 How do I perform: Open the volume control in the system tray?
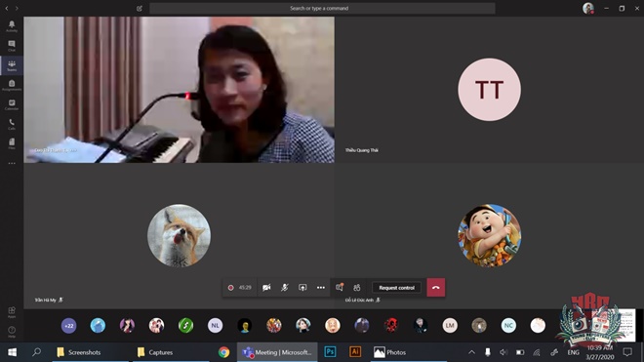coord(503,352)
